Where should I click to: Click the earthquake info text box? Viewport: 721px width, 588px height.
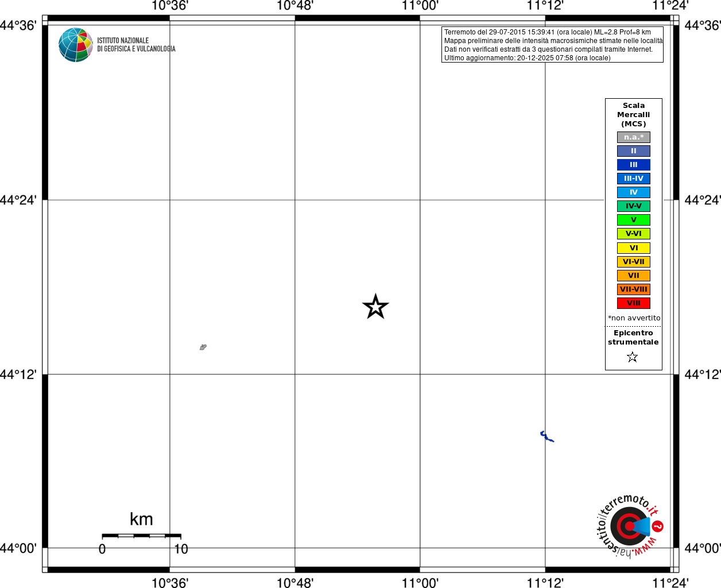point(552,45)
